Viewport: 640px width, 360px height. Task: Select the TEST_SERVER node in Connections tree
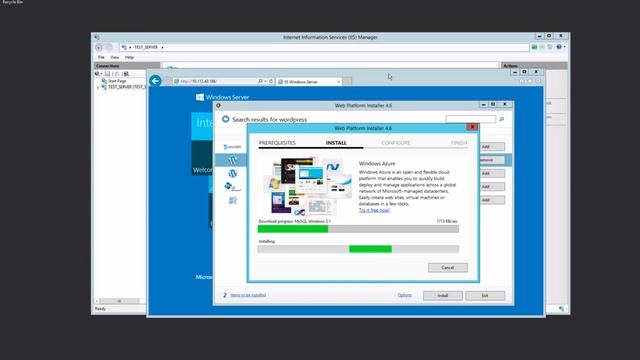click(x=127, y=87)
